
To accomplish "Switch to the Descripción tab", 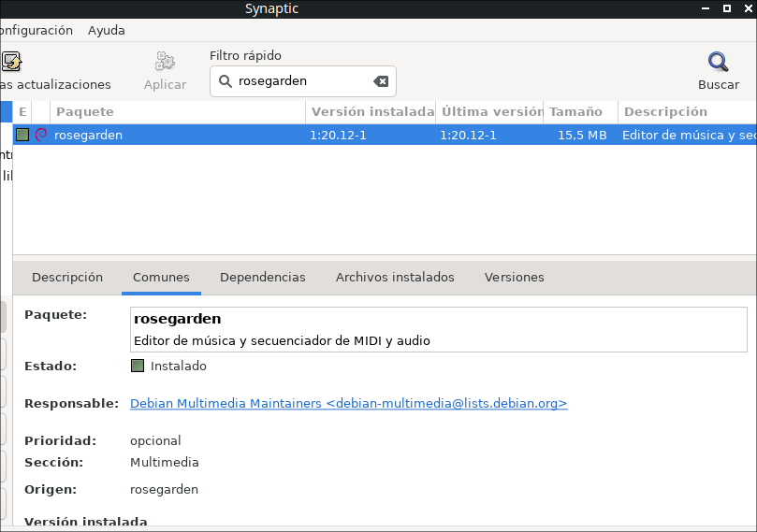I will [67, 278].
